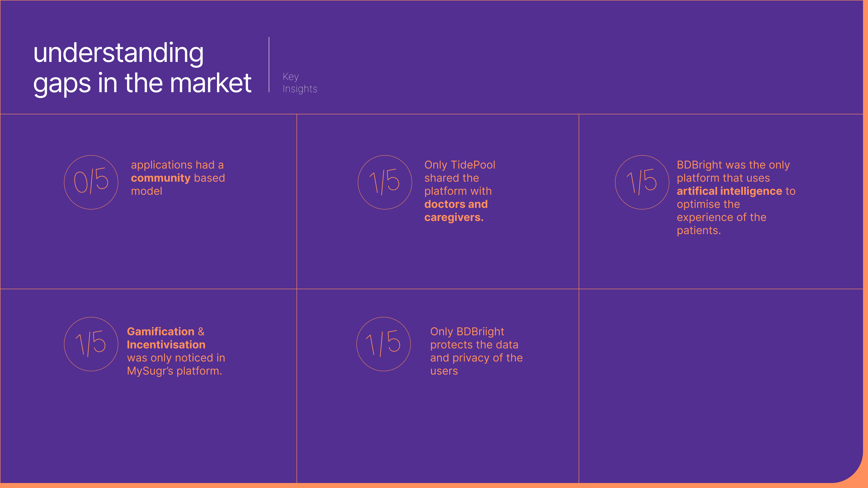Click the bold 'Gamification' word
The image size is (868, 488).
coord(160,332)
